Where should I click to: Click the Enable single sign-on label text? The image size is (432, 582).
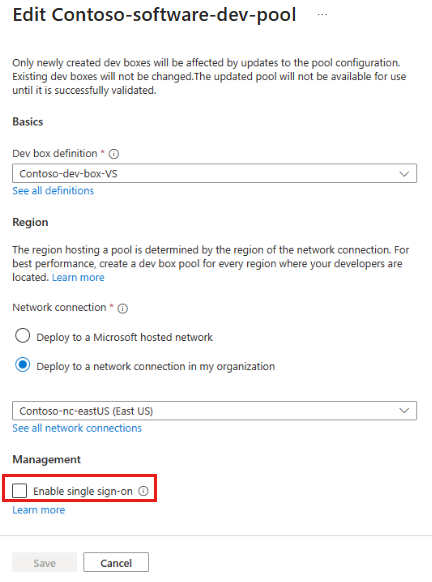(x=83, y=491)
